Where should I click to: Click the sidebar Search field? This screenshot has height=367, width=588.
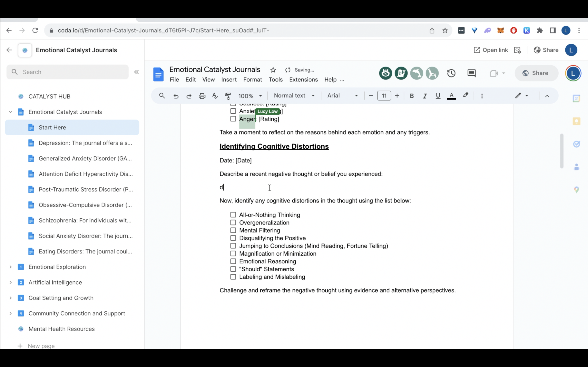click(x=68, y=72)
